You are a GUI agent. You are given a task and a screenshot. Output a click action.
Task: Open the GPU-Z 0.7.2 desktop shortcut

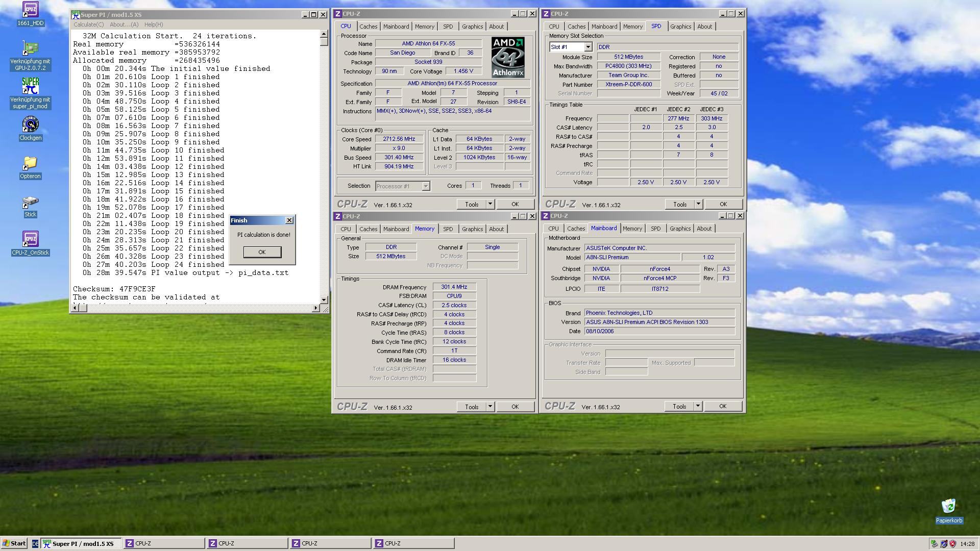tap(30, 55)
